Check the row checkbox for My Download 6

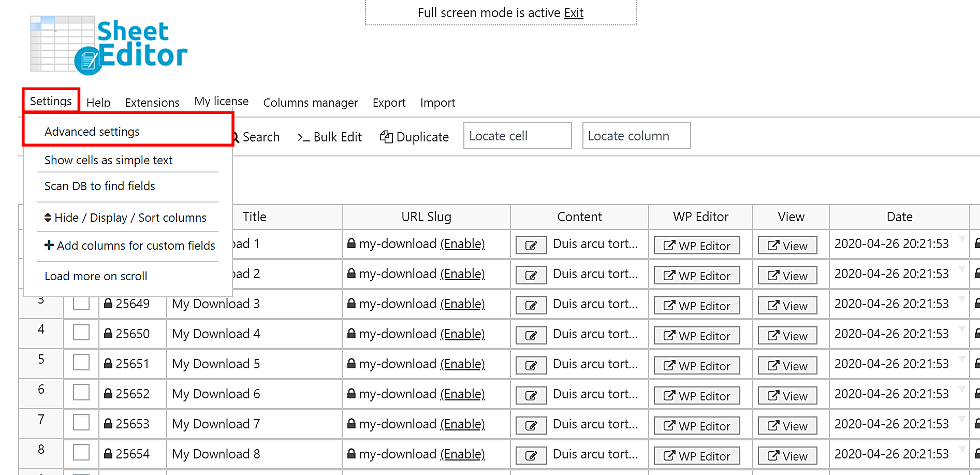pos(81,392)
